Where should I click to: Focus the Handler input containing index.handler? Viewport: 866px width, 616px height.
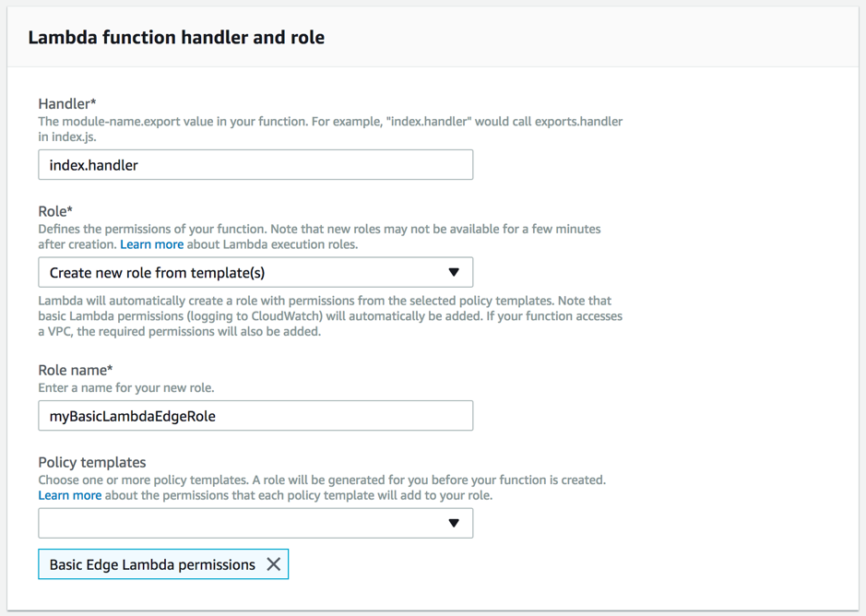255,165
